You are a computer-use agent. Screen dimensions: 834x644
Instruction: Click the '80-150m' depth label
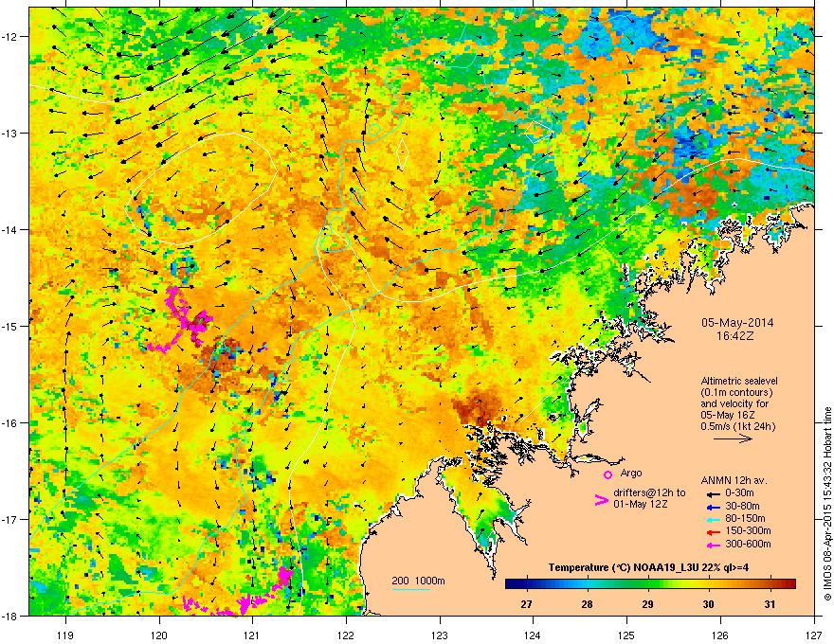pyautogui.click(x=745, y=519)
